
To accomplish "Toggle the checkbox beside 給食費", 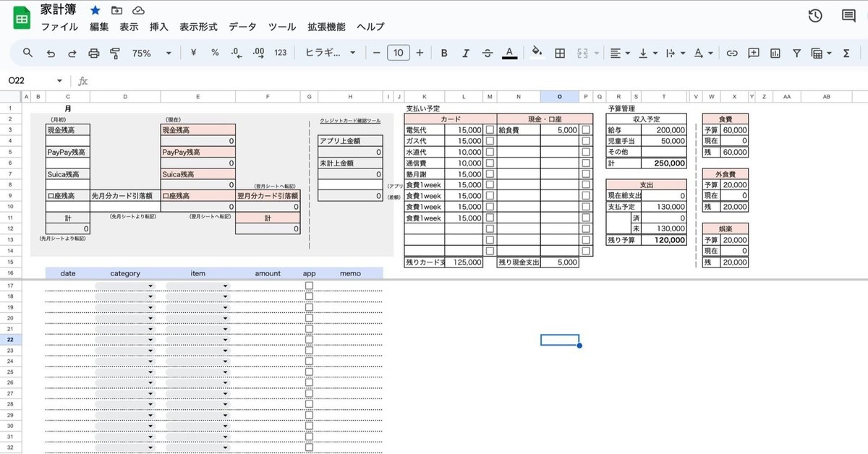I will pyautogui.click(x=584, y=129).
